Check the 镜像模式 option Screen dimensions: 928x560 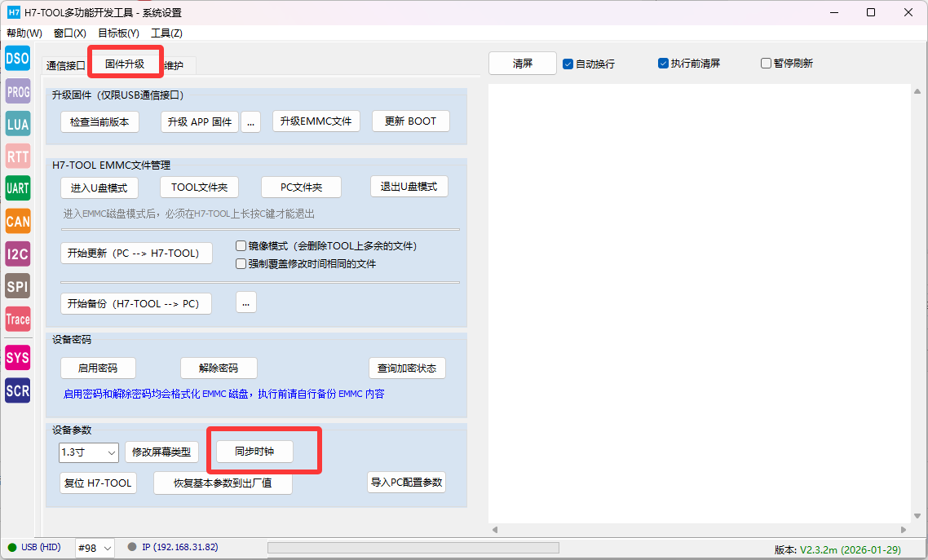coord(241,245)
